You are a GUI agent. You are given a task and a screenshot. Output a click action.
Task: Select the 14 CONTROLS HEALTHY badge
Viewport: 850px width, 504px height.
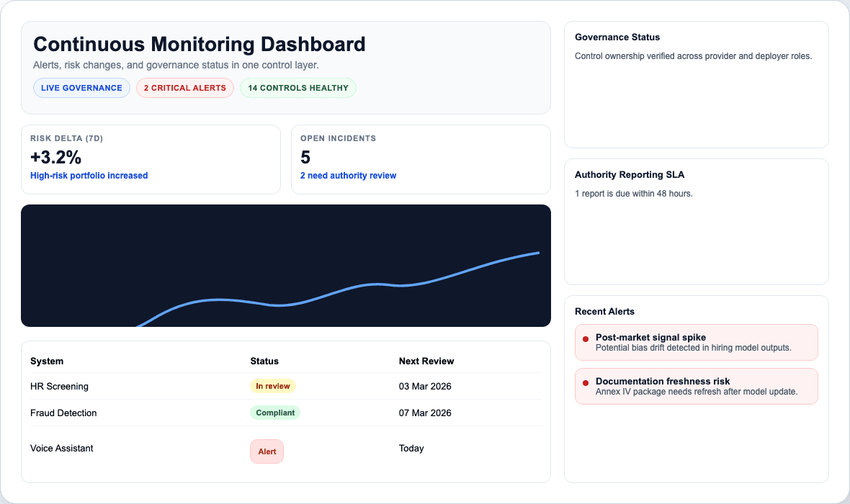pyautogui.click(x=297, y=87)
